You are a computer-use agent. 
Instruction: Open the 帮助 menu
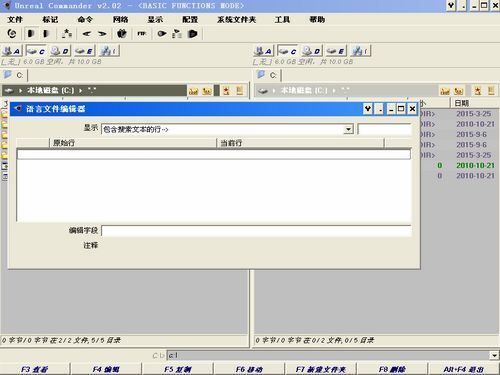(317, 20)
